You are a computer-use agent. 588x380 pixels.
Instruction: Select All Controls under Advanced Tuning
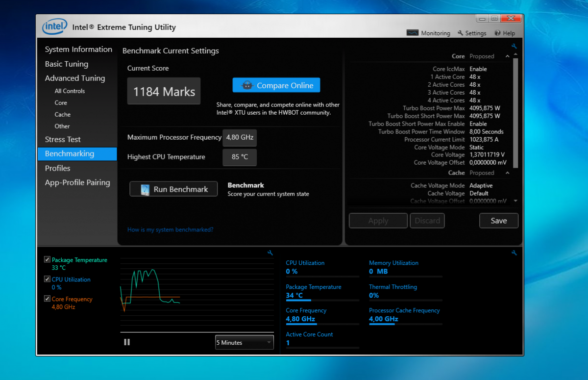click(x=70, y=91)
